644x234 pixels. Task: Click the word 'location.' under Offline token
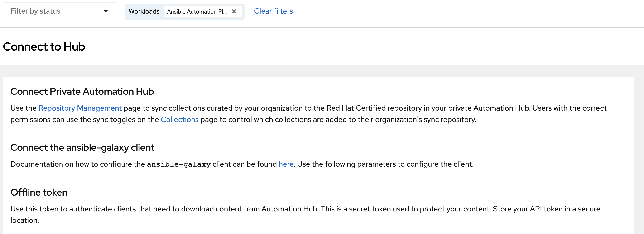click(x=25, y=220)
